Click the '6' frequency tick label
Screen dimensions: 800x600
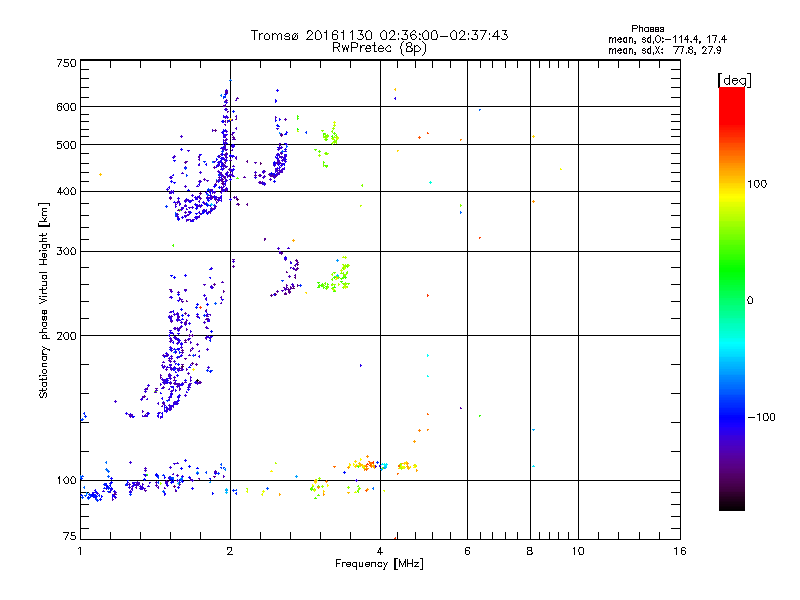467,551
